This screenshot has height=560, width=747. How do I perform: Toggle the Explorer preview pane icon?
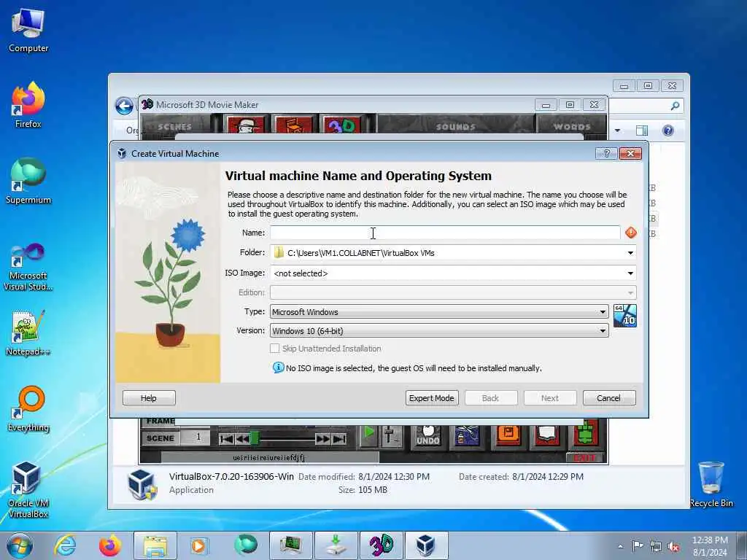point(642,131)
